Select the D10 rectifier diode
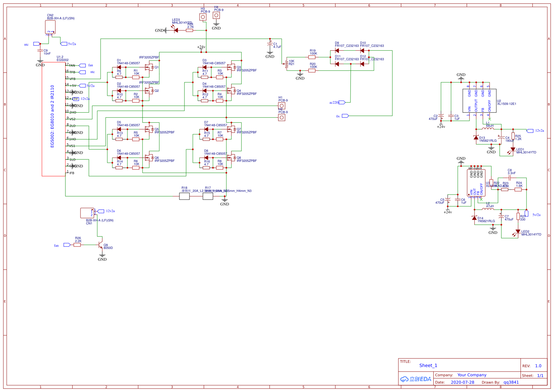554x392 pixels. [x=362, y=51]
